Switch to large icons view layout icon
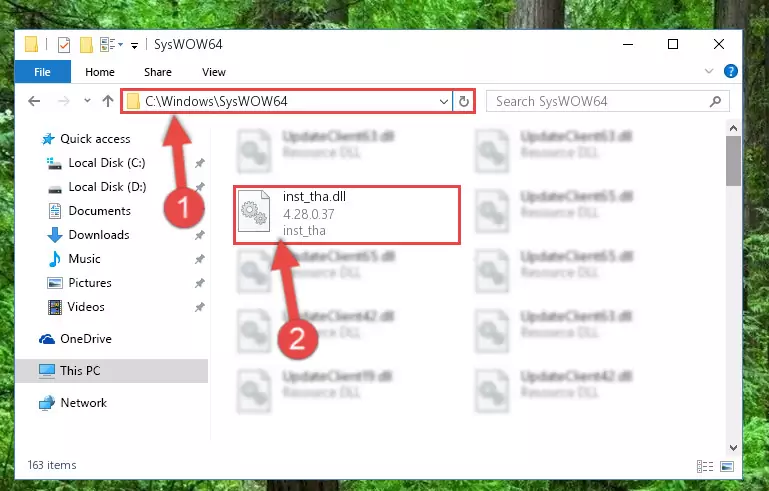Screen dimensions: 769x491 pyautogui.click(x=727, y=466)
